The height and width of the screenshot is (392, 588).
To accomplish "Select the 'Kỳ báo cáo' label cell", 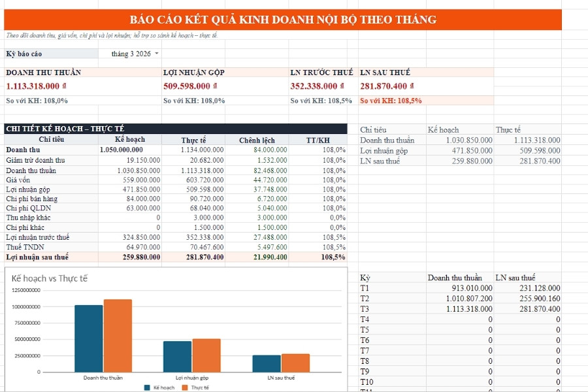I will coord(51,54).
